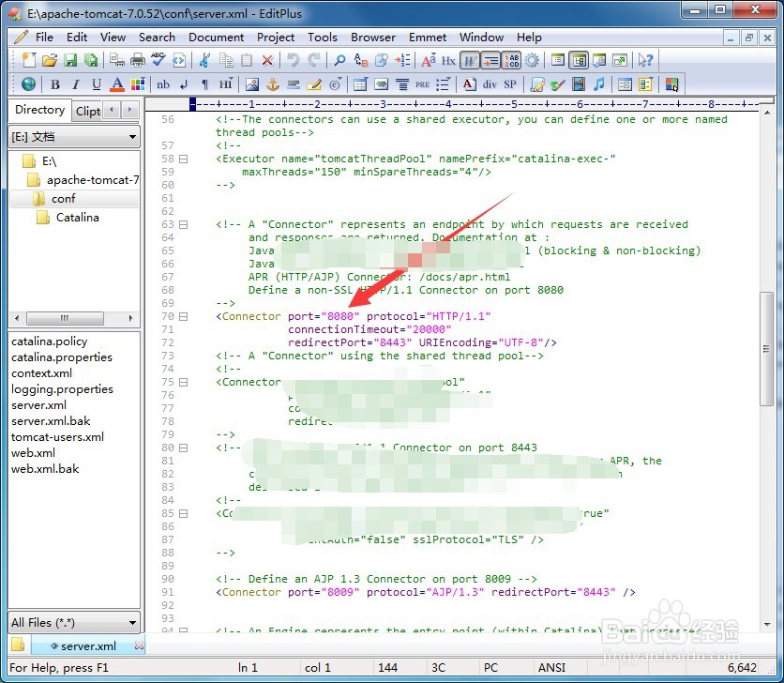Screen dimensions: 784x683
Task: Cut selection using the scissors icon
Action: click(204, 60)
